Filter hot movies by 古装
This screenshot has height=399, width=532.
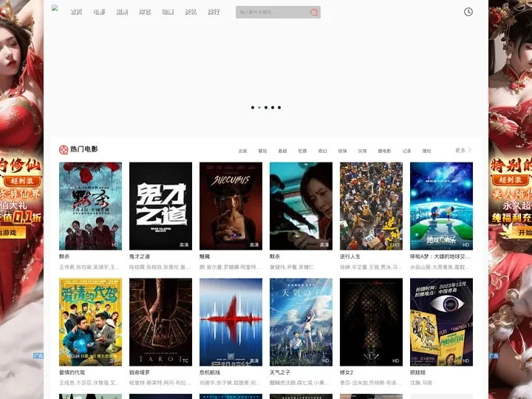click(x=242, y=151)
